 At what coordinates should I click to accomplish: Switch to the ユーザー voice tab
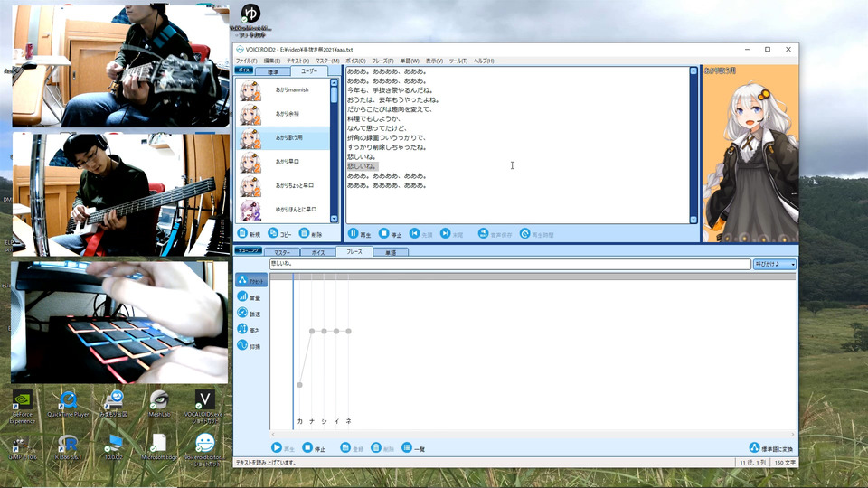pos(309,70)
